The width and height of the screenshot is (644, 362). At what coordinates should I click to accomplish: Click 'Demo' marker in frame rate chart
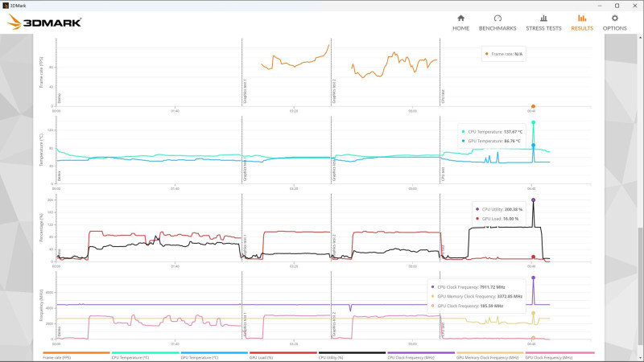[59, 98]
